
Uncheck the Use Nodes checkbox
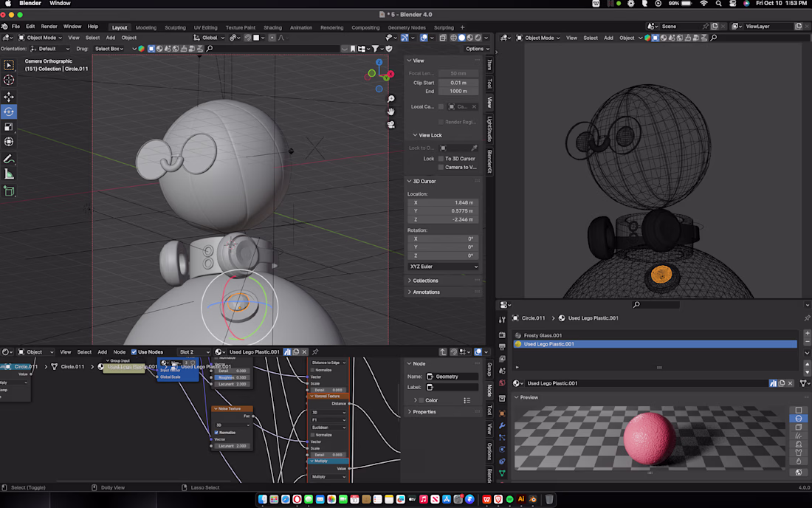134,352
